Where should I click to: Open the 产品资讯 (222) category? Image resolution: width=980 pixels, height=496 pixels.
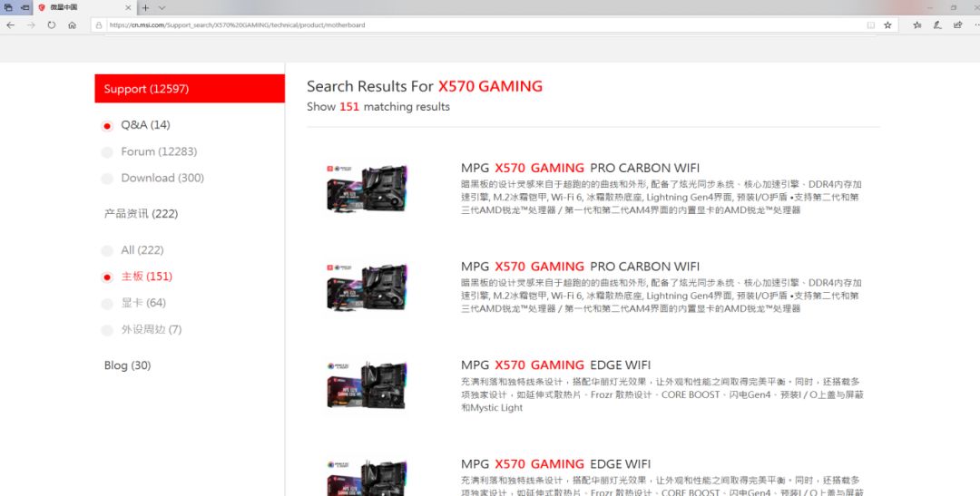pos(141,214)
